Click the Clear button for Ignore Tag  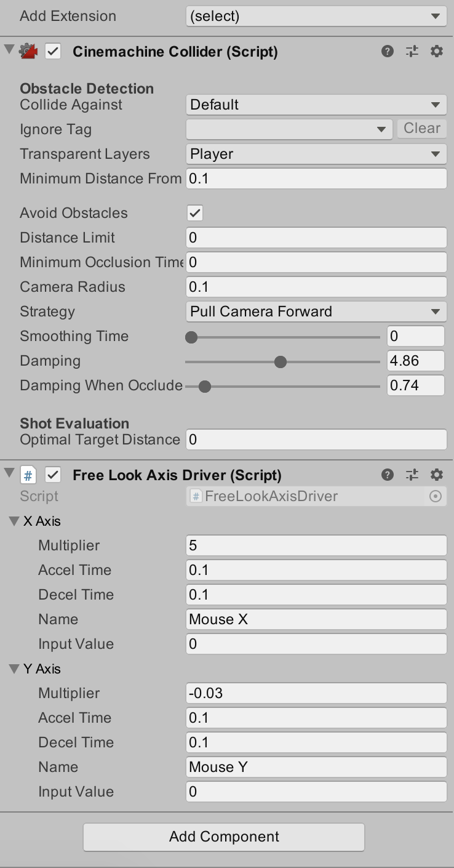(422, 129)
